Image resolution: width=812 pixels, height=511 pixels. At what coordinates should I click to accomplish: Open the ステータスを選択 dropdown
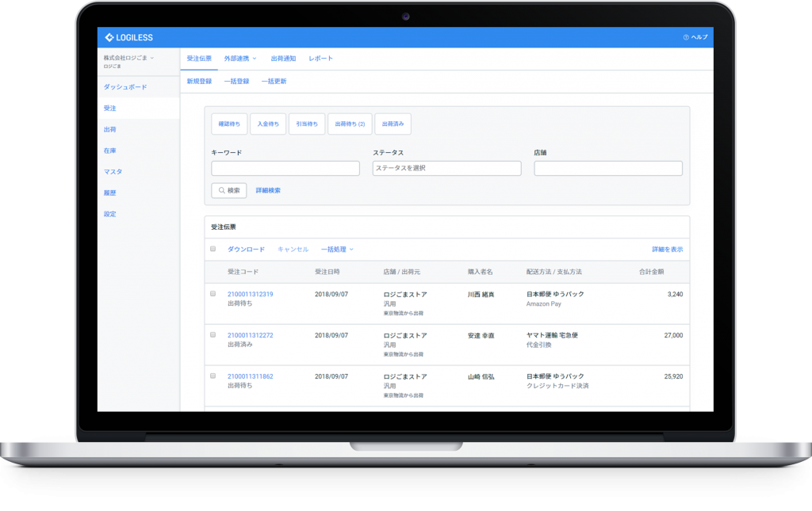coord(447,168)
